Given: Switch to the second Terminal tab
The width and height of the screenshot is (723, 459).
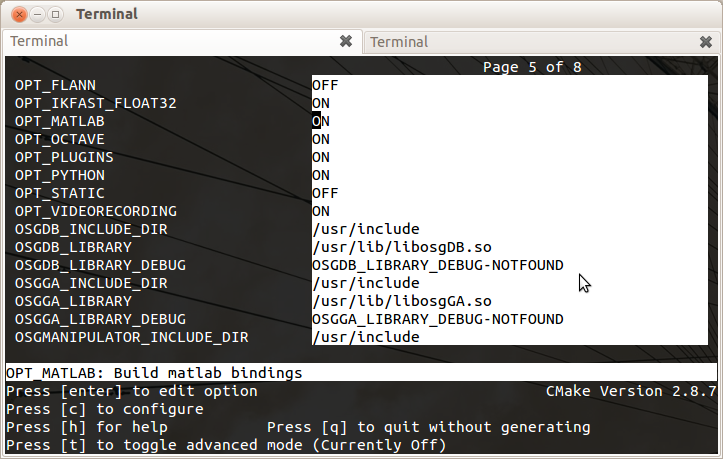Looking at the screenshot, I should (x=530, y=42).
